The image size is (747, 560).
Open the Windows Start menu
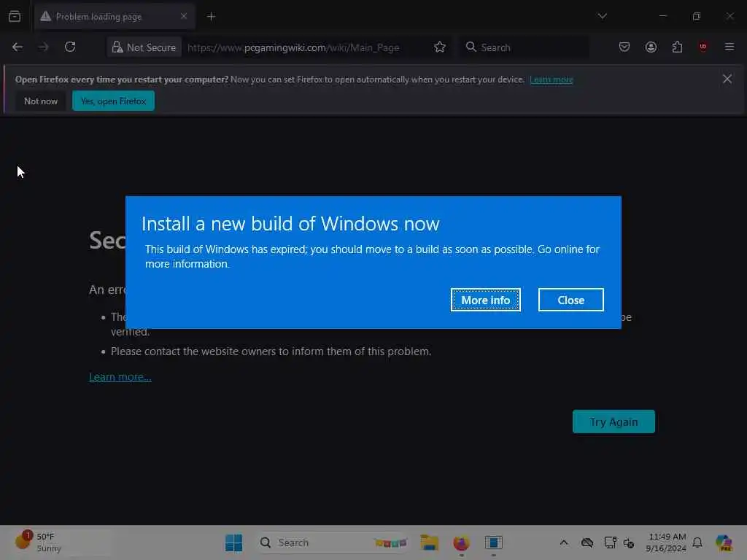pyautogui.click(x=233, y=542)
